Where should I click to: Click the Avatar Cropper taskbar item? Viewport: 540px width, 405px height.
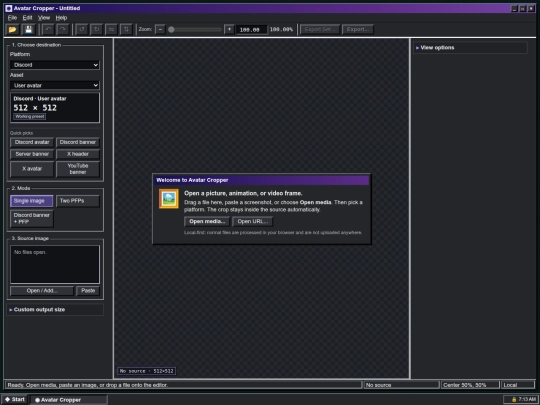pyautogui.click(x=69, y=400)
